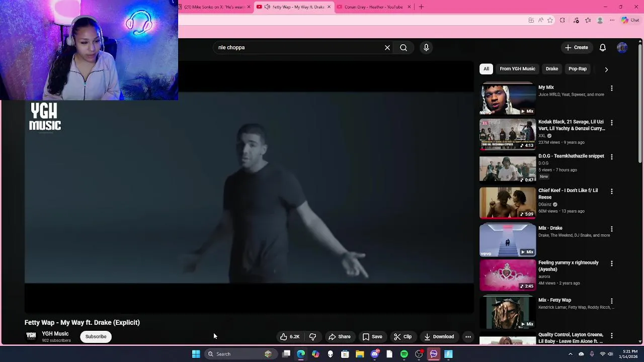The width and height of the screenshot is (644, 362).
Task: Open more actions ellipsis below video
Action: 468,337
